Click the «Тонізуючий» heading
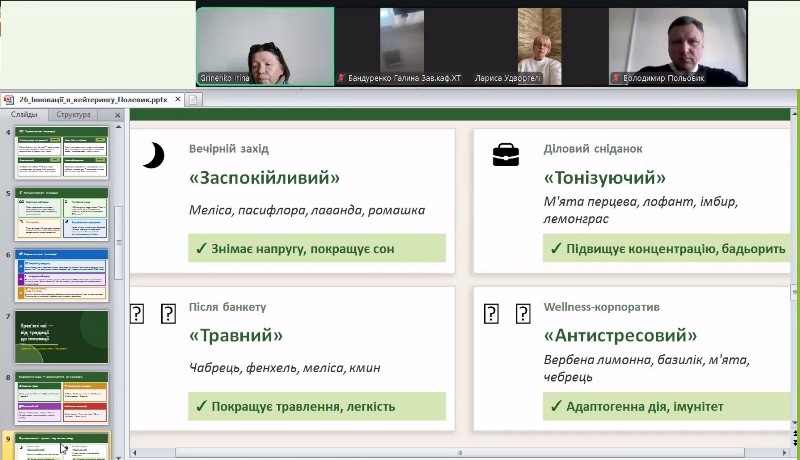 pos(605,177)
